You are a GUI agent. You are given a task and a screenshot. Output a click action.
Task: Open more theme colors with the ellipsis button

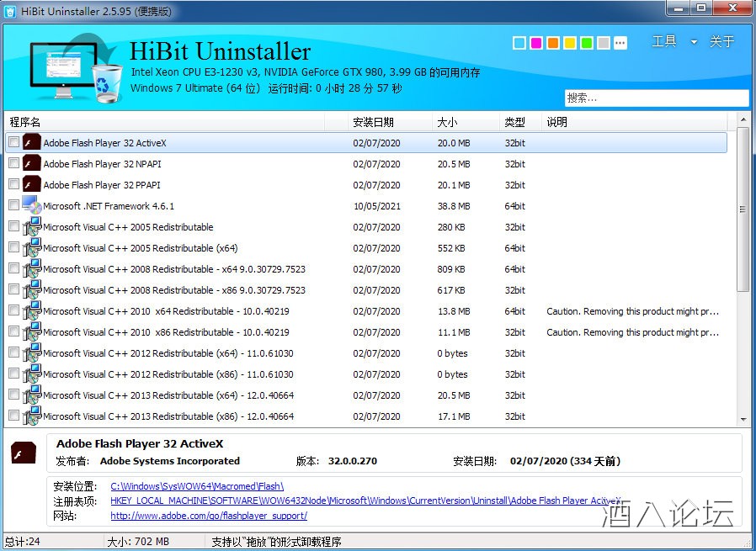(620, 43)
